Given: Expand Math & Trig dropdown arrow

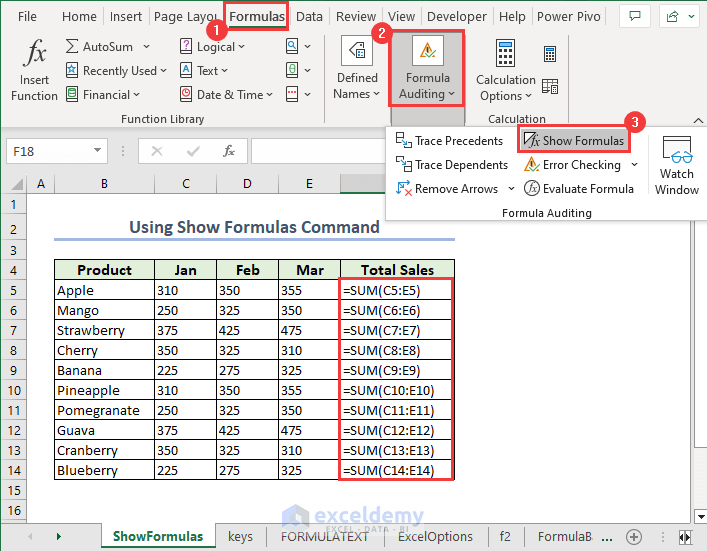Looking at the screenshot, I should [308, 70].
